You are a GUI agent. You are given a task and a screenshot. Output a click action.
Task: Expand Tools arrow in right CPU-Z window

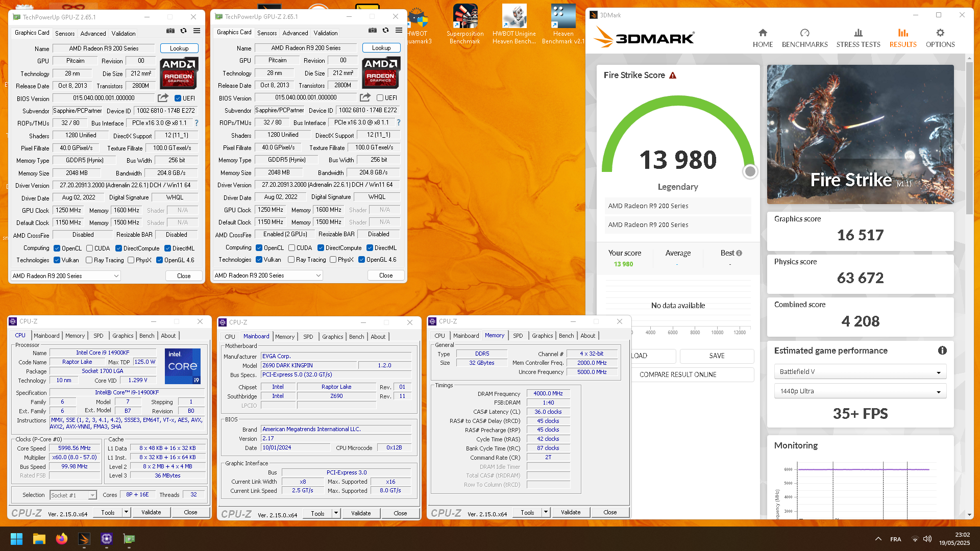(546, 512)
